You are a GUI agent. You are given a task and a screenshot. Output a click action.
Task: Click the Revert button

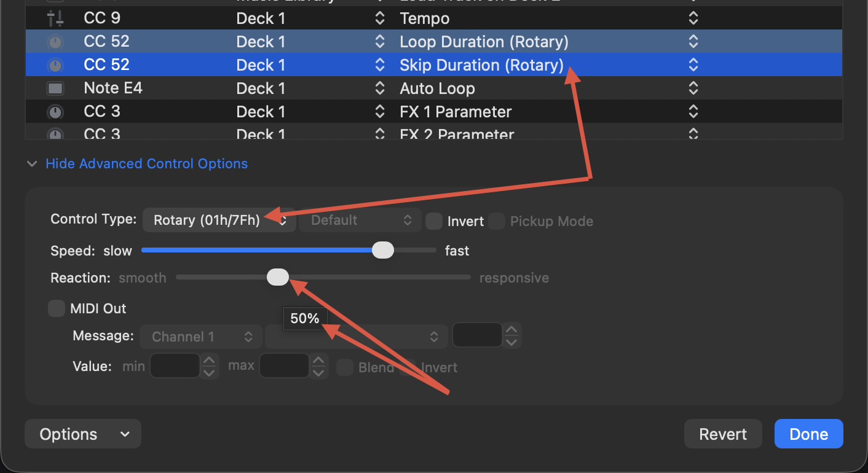[723, 434]
